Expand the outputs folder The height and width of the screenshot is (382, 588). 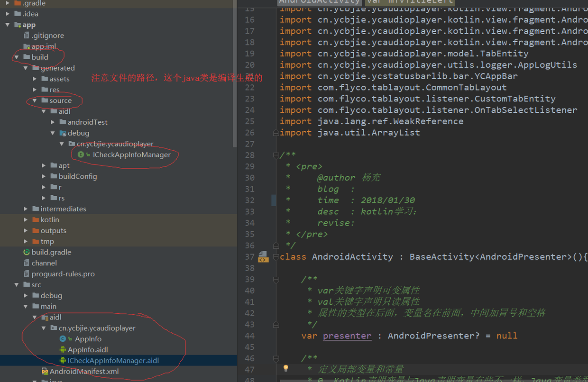[26, 230]
